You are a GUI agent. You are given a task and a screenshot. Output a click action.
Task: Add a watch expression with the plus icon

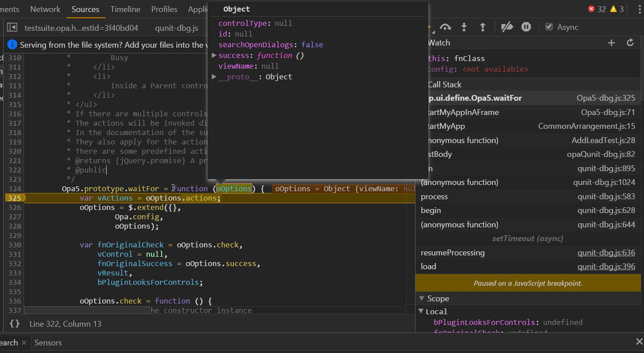coord(611,43)
